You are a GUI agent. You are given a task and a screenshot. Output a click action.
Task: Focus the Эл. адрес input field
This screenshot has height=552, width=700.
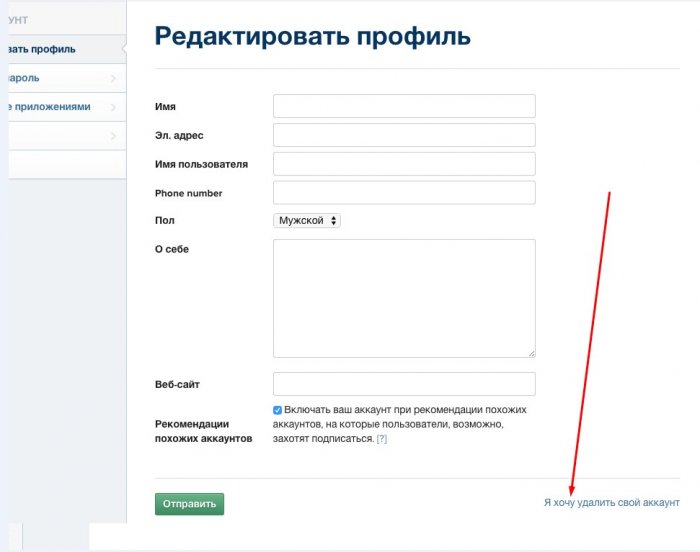pos(404,135)
